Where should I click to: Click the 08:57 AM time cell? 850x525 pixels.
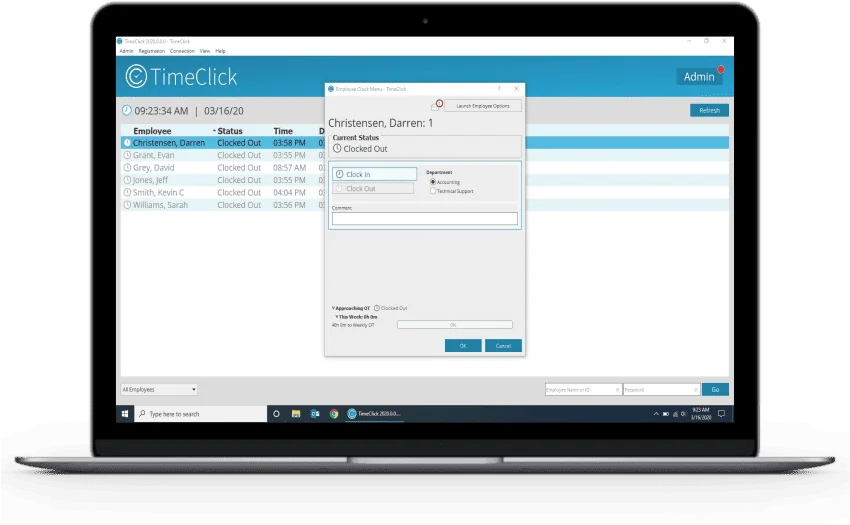coord(289,168)
